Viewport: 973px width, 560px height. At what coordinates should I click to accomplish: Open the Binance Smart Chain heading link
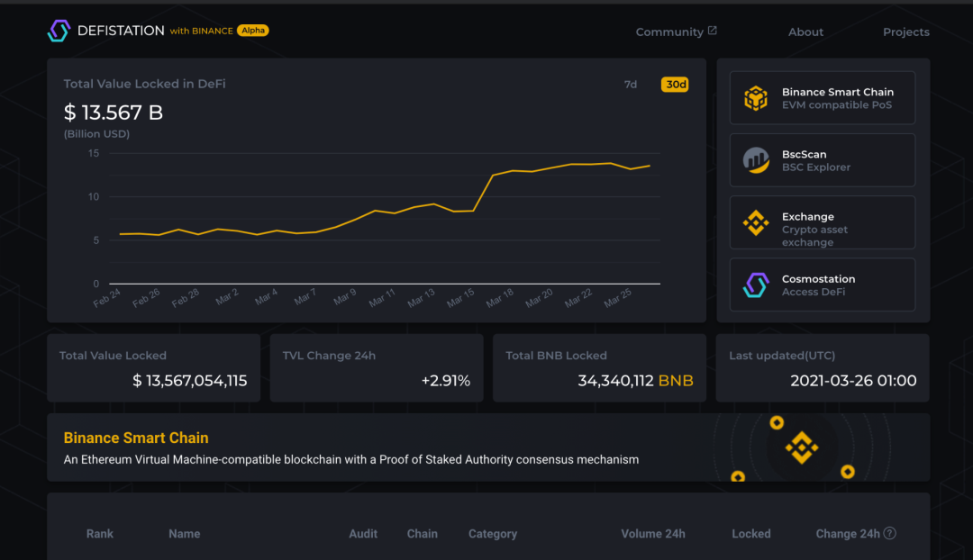click(136, 438)
